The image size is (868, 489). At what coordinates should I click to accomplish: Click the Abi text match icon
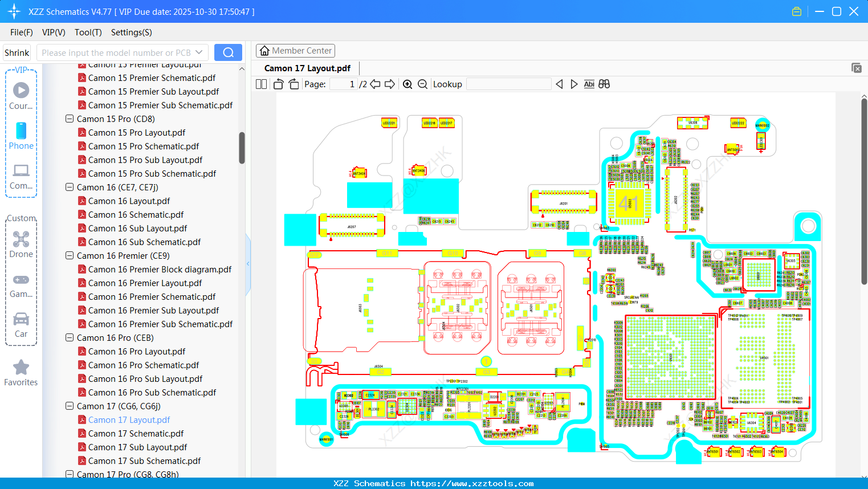pyautogui.click(x=589, y=84)
